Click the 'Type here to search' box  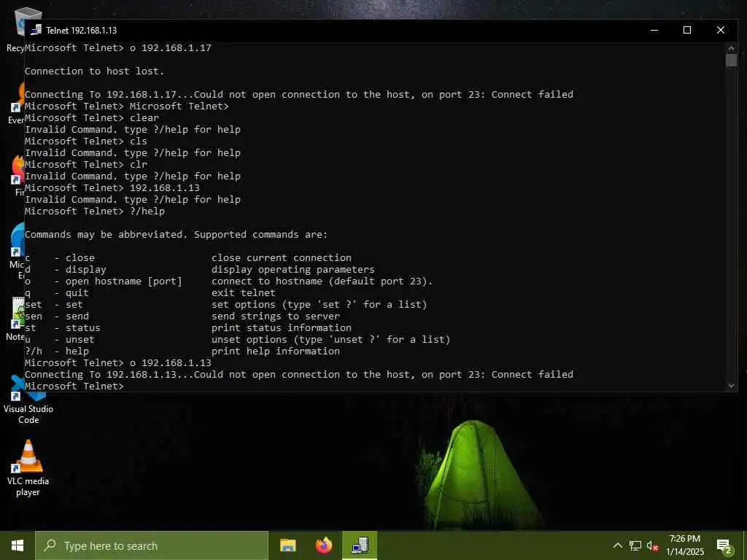click(152, 545)
